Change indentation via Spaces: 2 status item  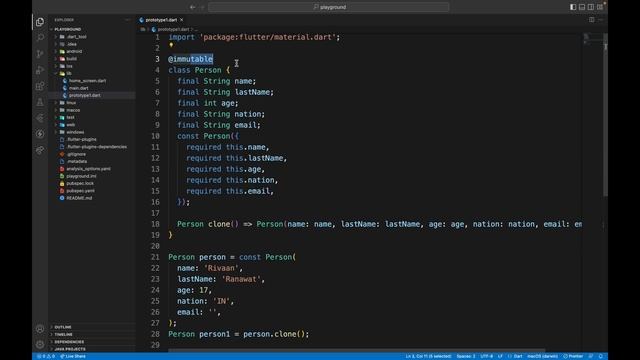(466, 356)
